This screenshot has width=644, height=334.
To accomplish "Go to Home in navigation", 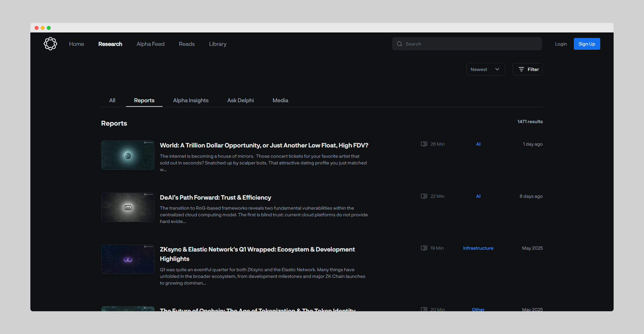I will pos(77,44).
